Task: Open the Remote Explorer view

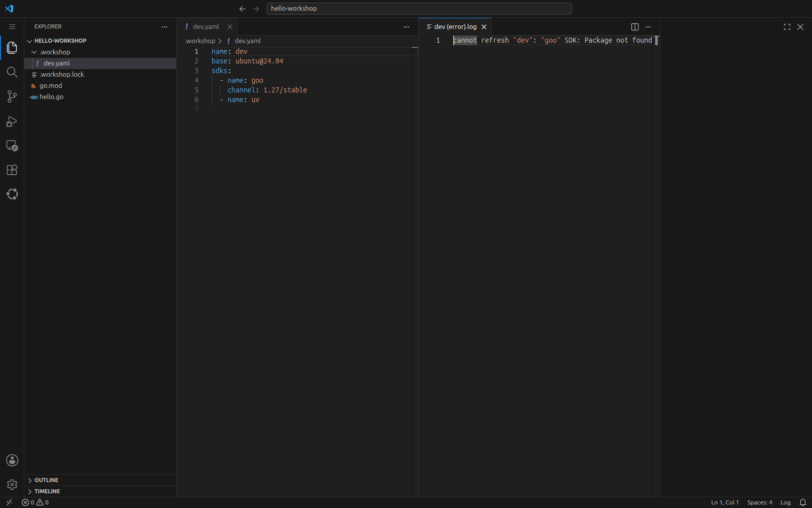Action: click(x=12, y=145)
